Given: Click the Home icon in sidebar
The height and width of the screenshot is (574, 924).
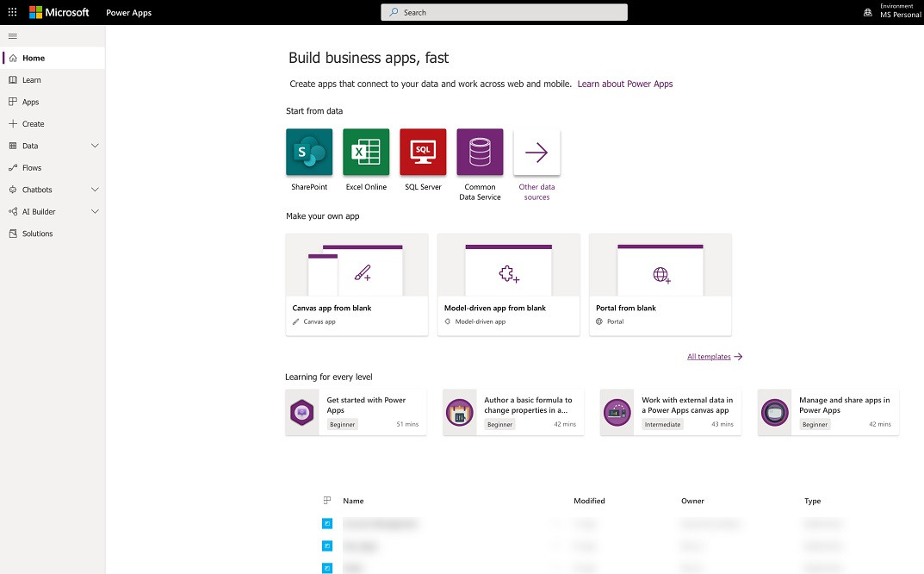Looking at the screenshot, I should tap(13, 58).
